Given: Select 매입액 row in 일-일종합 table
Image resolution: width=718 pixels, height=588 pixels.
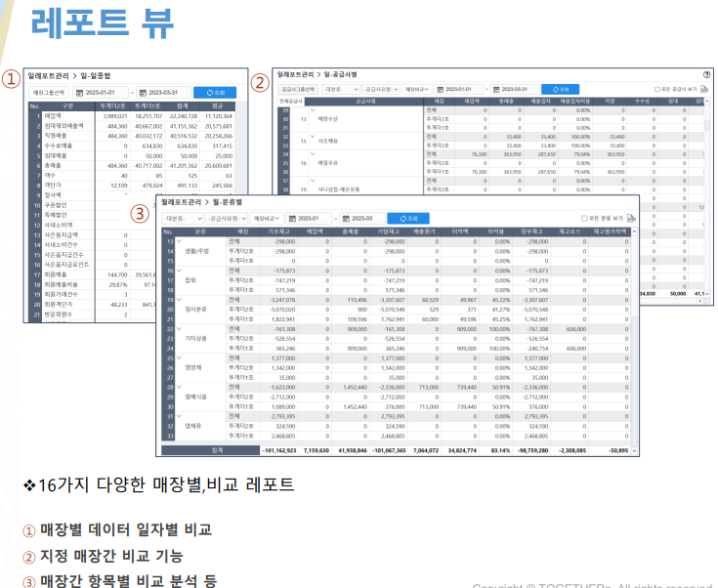Looking at the screenshot, I should [x=132, y=116].
